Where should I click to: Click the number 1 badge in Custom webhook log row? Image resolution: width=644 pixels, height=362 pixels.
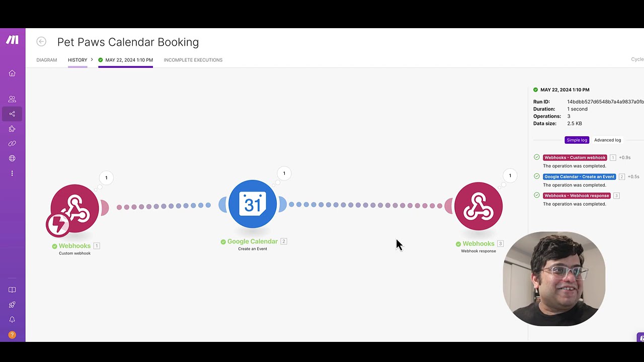coord(613,158)
